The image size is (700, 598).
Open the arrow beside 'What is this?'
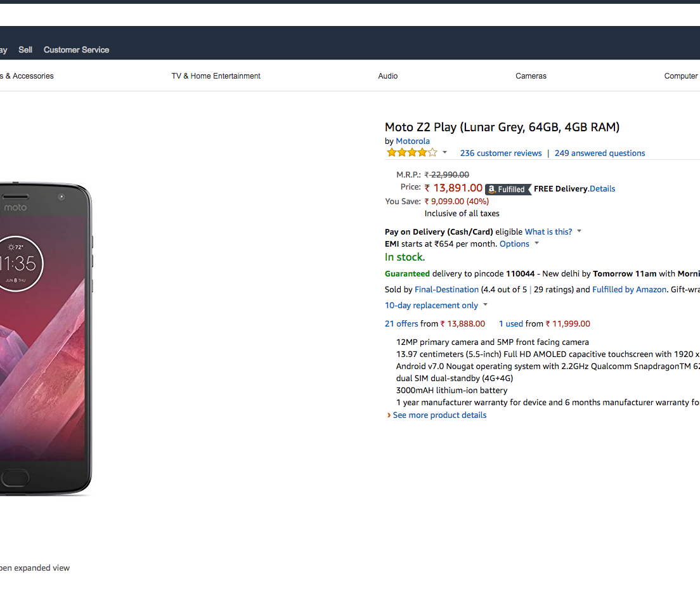[x=579, y=231]
